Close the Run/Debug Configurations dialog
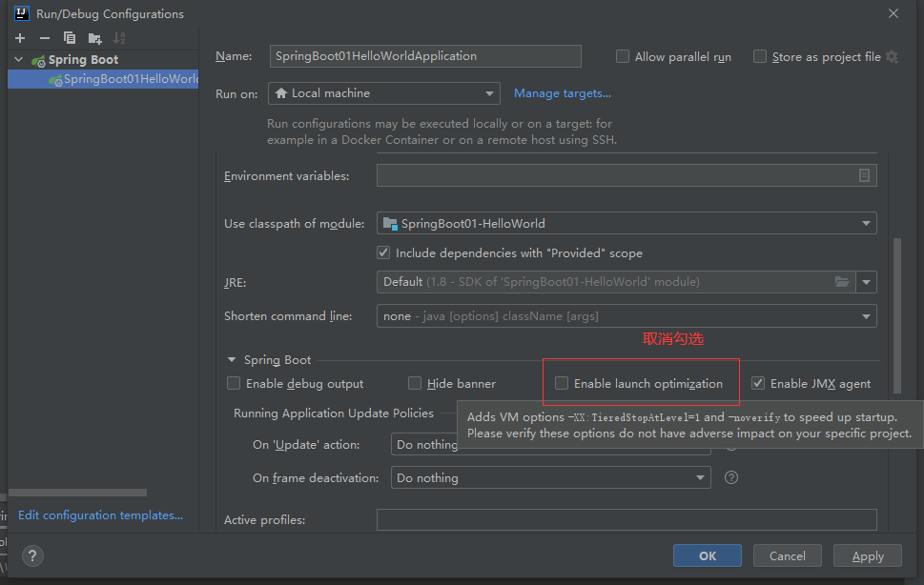The width and height of the screenshot is (924, 585). pos(893,13)
